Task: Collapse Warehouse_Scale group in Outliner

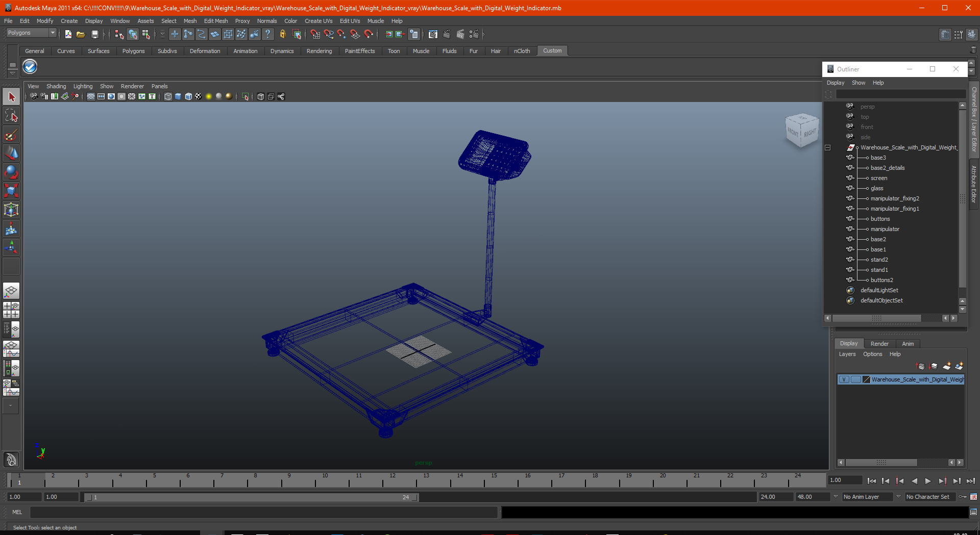Action: (828, 148)
